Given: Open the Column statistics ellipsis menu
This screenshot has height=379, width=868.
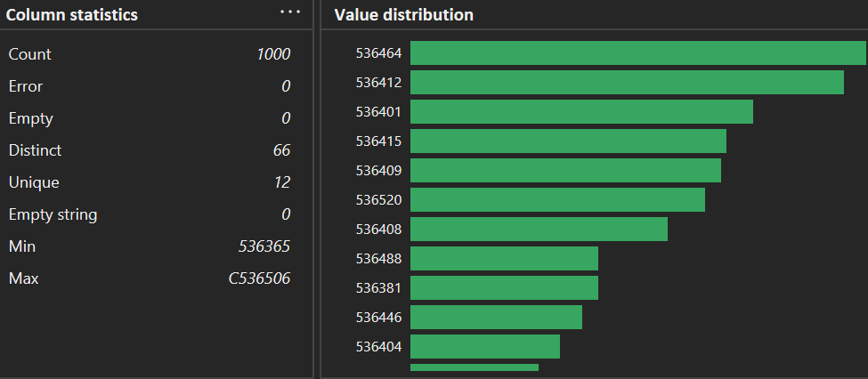Looking at the screenshot, I should 290,12.
